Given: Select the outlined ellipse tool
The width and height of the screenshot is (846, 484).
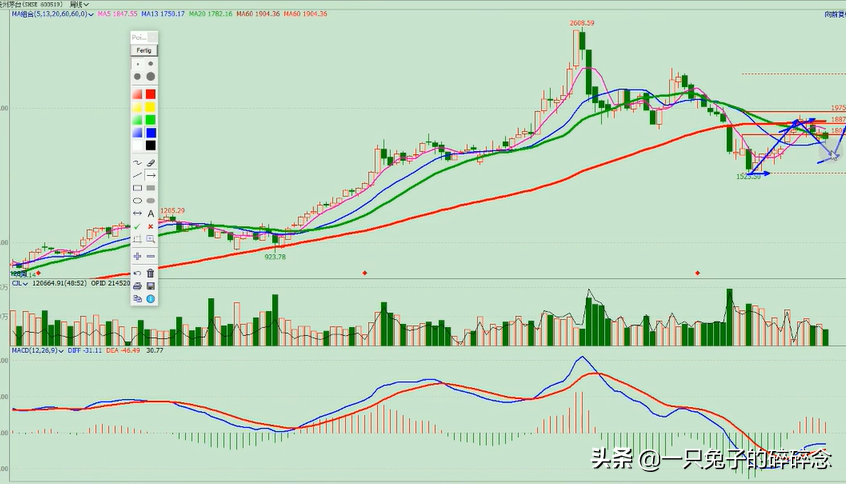Looking at the screenshot, I should click(x=138, y=201).
